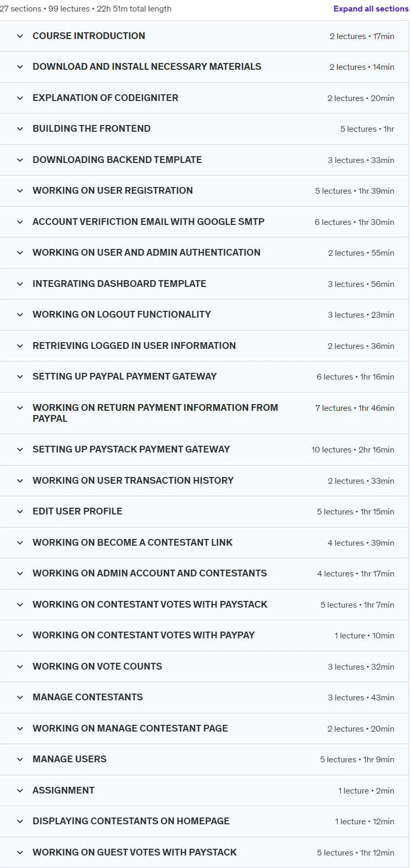Expand the MANAGE CONTESTANTS section
The image size is (412, 868).
pyautogui.click(x=204, y=698)
